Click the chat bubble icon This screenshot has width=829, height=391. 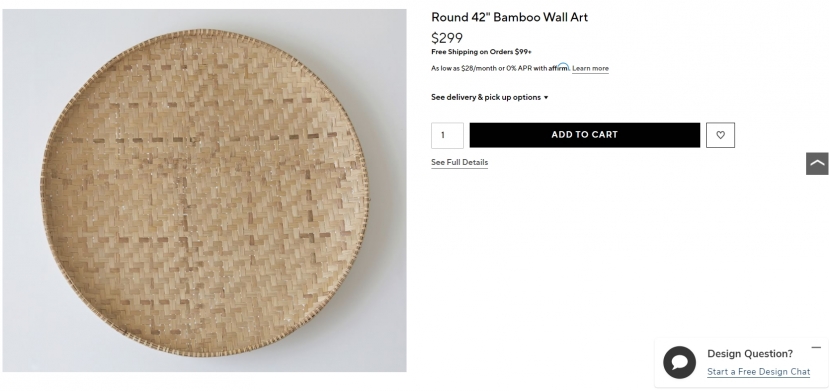point(679,362)
